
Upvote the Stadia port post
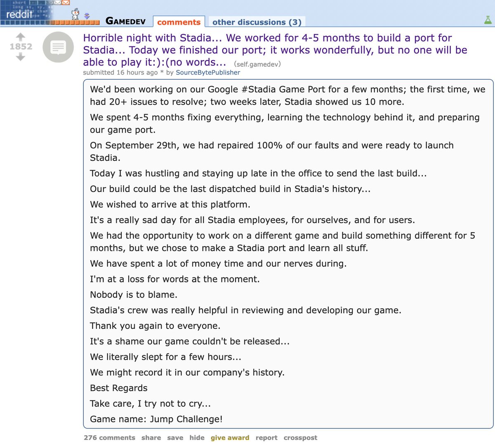tap(21, 37)
